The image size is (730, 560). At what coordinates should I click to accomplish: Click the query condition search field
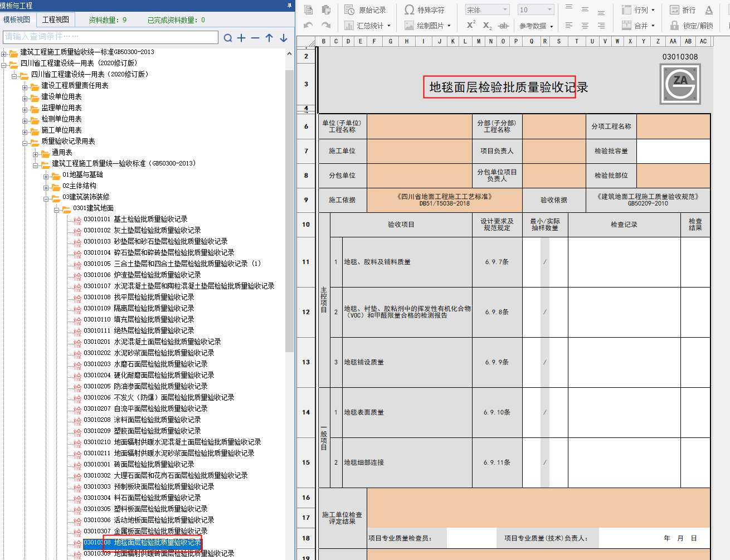point(110,37)
